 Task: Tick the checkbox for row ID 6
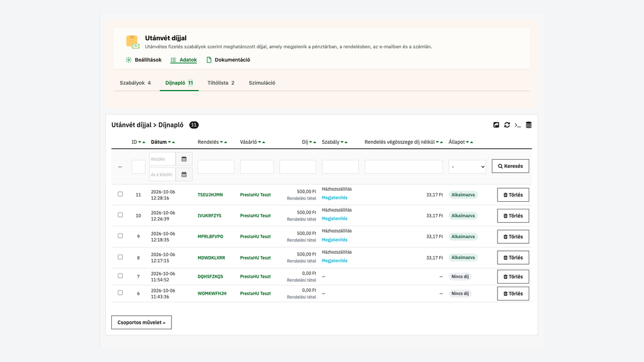pos(121,293)
